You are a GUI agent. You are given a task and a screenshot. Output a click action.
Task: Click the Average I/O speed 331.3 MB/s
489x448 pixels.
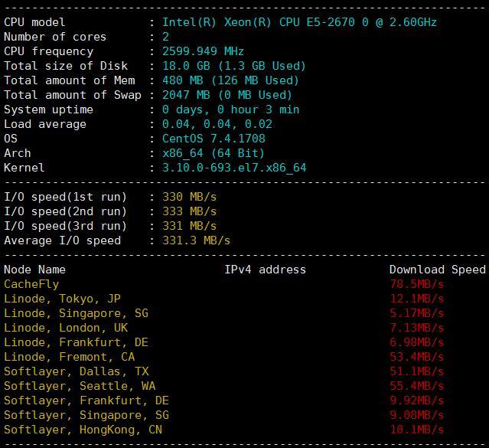[196, 240]
